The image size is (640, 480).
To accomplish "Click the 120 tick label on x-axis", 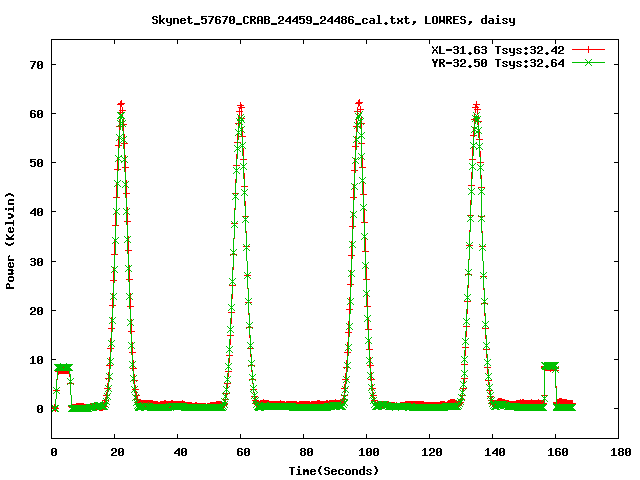I will (x=429, y=453).
